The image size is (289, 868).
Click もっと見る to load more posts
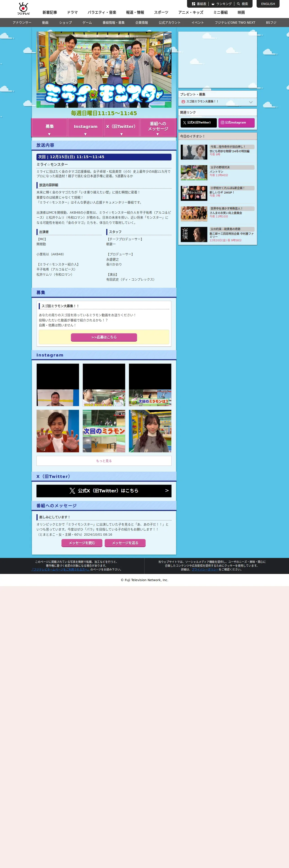click(104, 461)
